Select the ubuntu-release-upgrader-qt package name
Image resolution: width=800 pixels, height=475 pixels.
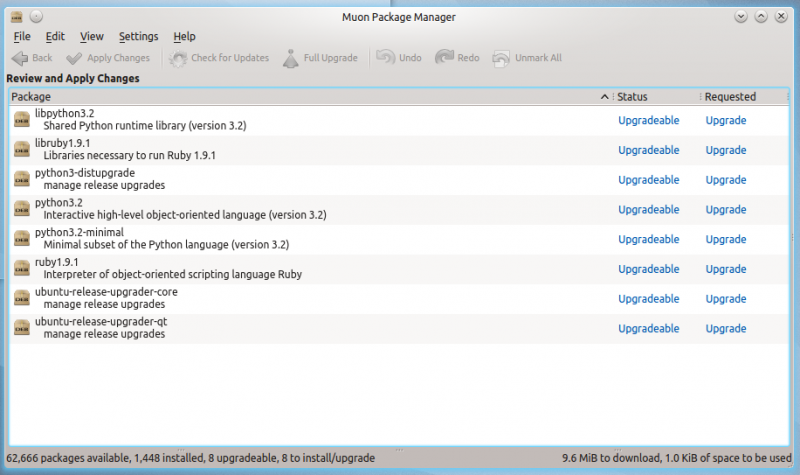click(x=101, y=321)
